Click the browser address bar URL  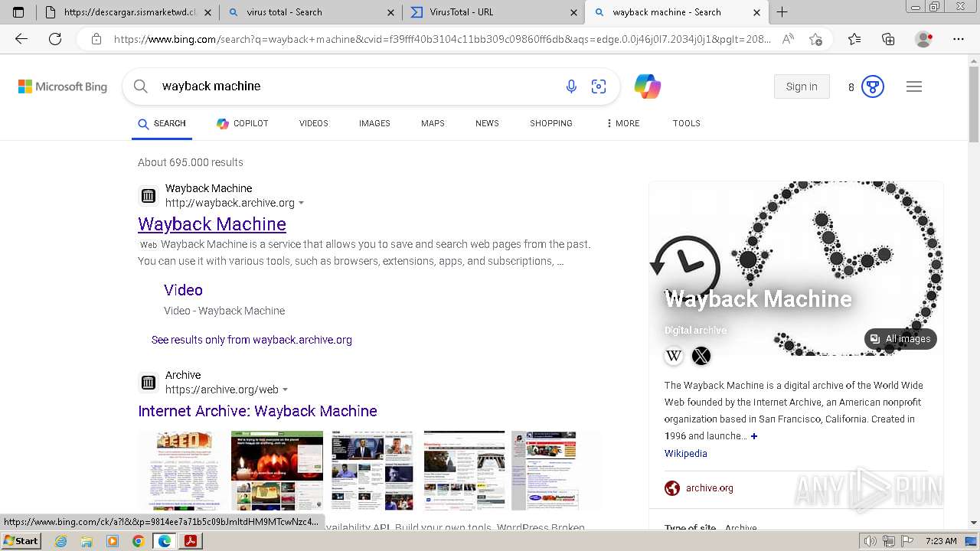[443, 39]
